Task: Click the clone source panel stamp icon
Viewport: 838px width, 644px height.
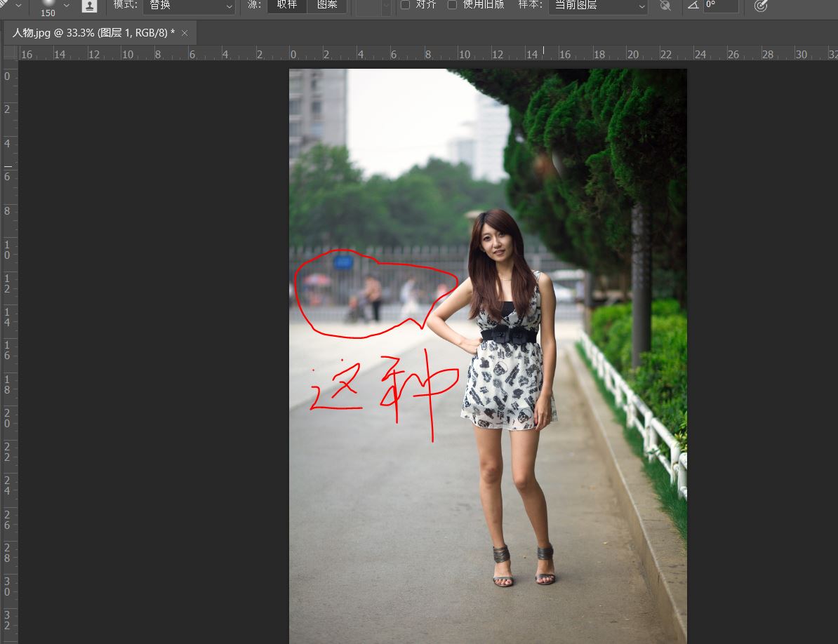Action: [x=89, y=6]
